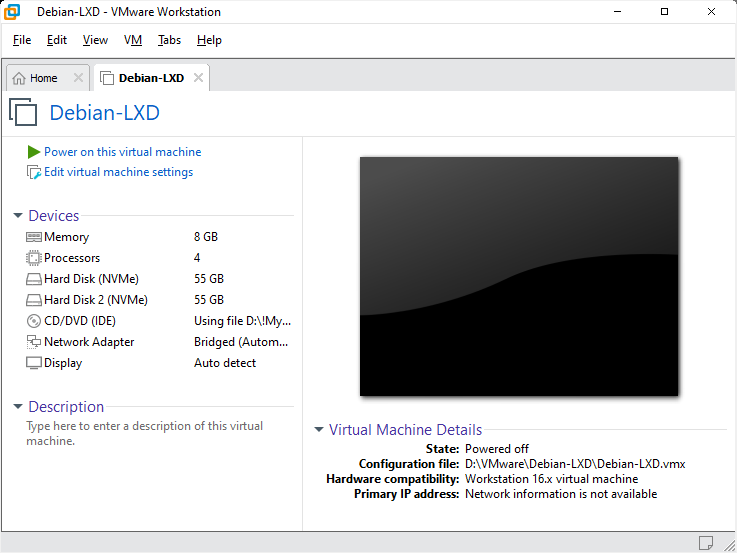Click 'Network information is not available' text
The image size is (737, 553).
[561, 494]
